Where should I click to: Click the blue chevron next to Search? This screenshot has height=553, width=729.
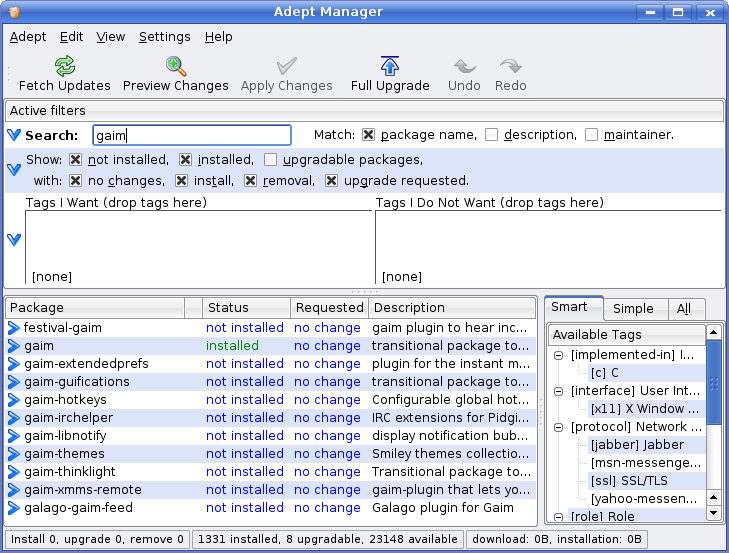(x=14, y=135)
